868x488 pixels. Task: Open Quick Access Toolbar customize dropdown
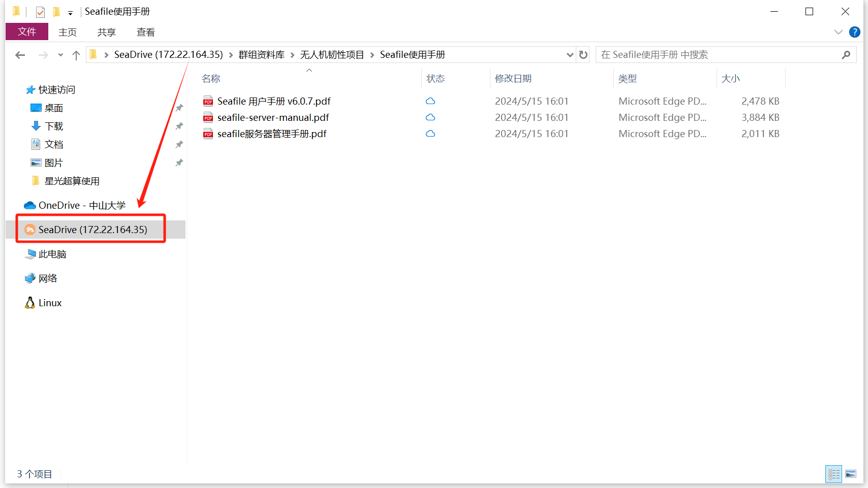[x=70, y=13]
